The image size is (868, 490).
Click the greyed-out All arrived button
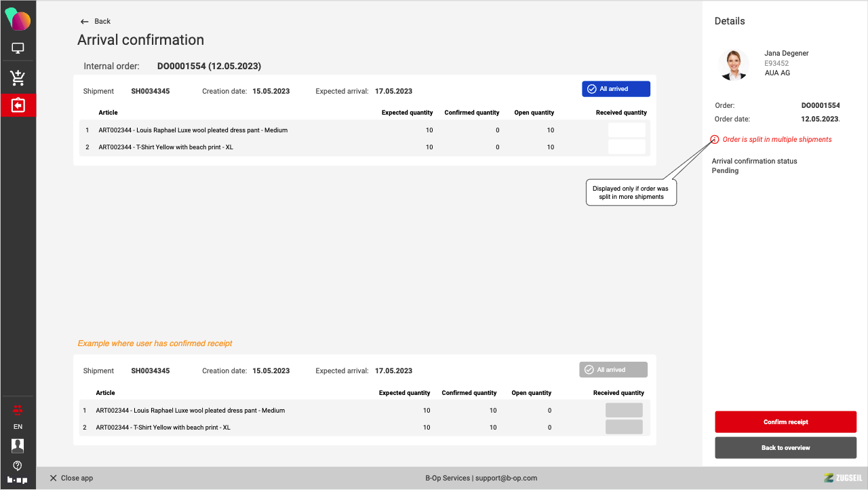tap(613, 370)
